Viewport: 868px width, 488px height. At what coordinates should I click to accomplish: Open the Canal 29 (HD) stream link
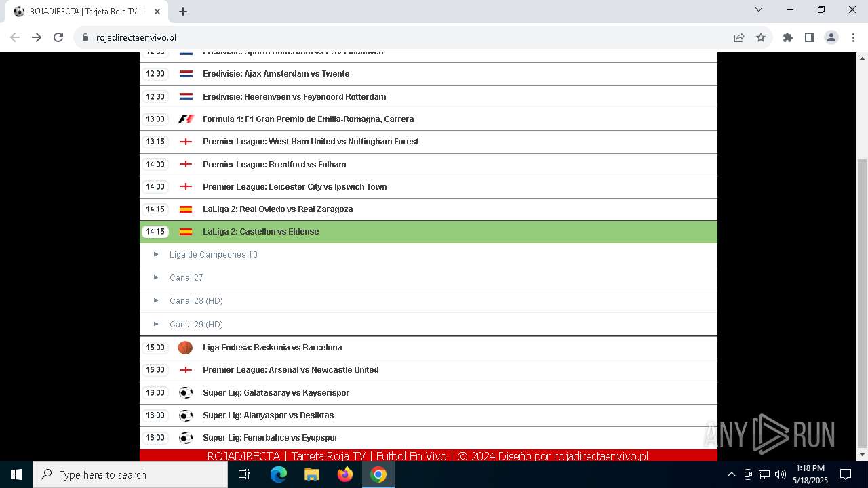[x=196, y=325]
